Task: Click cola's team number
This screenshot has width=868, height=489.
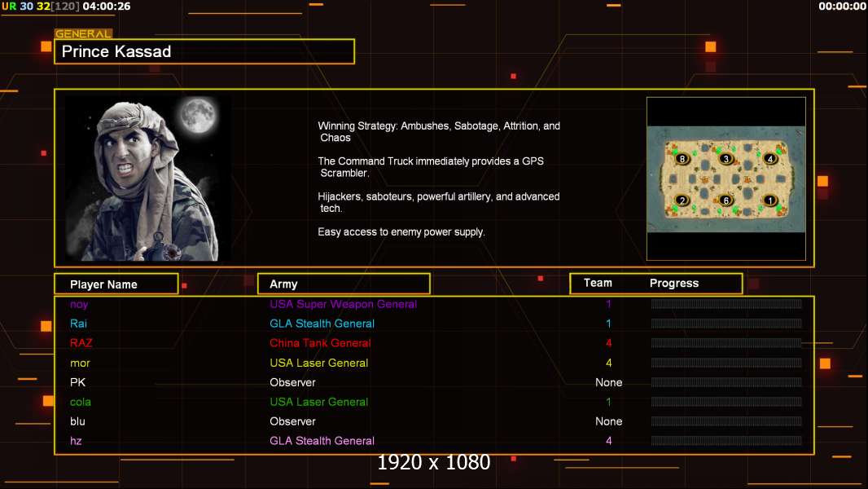Action: [x=608, y=402]
